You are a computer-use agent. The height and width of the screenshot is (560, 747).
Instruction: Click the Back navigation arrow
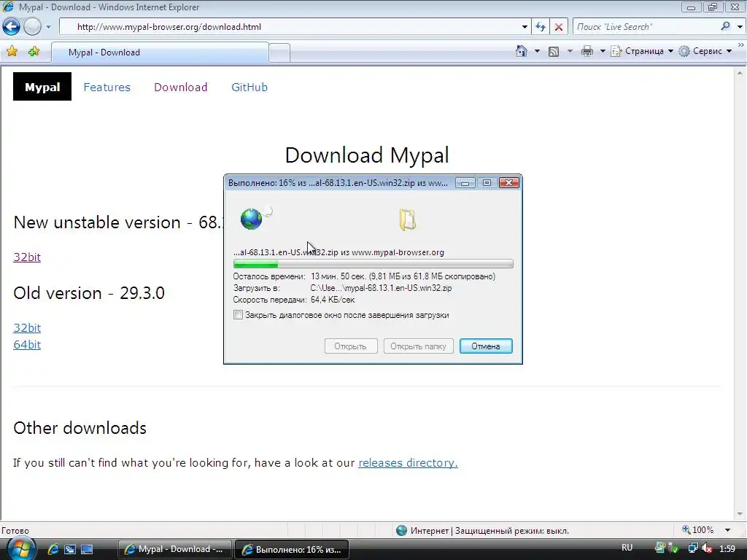click(12, 27)
